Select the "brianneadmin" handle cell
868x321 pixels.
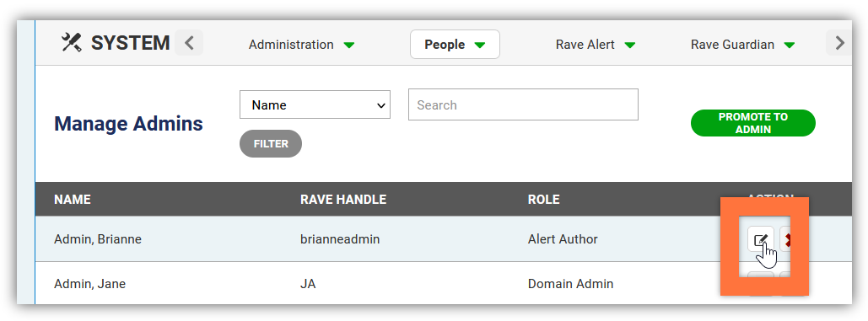[340, 239]
